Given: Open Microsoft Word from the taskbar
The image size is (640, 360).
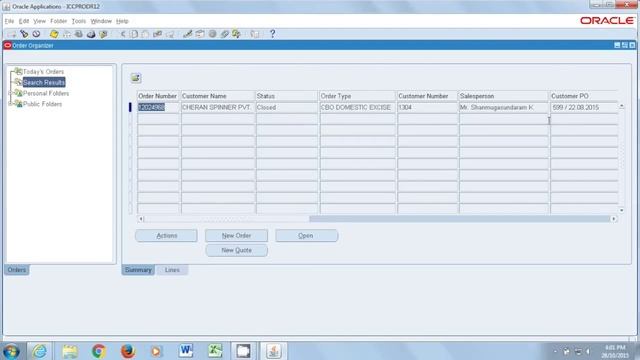Looking at the screenshot, I should pyautogui.click(x=186, y=351).
